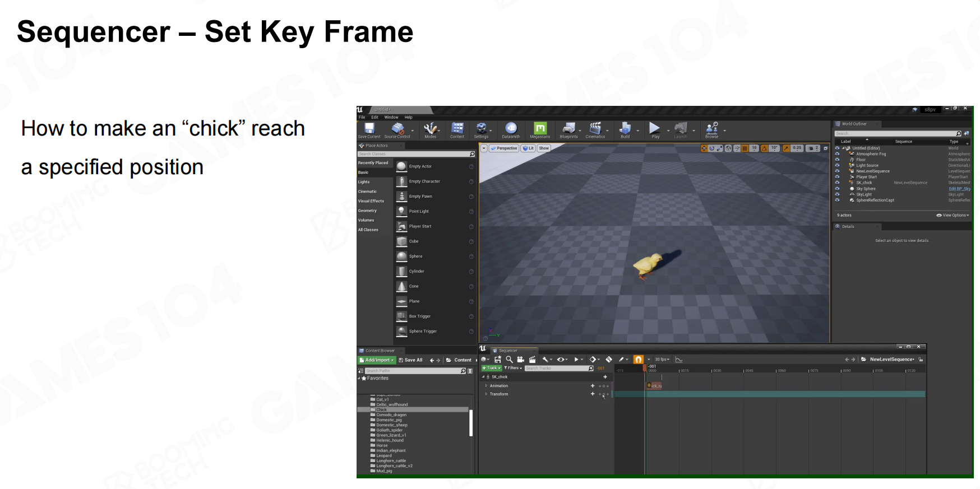Open the Window menu
This screenshot has height=489, width=980.
click(x=391, y=117)
